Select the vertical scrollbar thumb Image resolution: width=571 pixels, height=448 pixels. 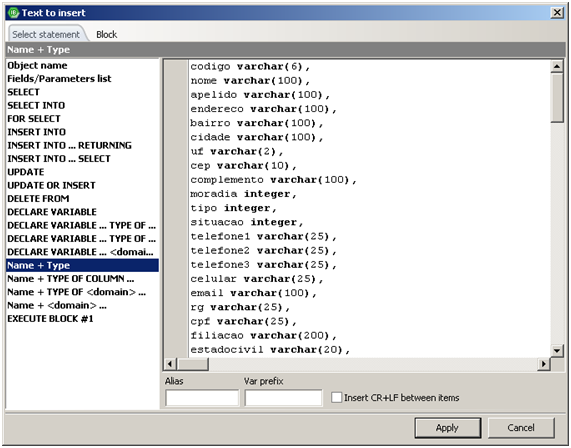[556, 98]
